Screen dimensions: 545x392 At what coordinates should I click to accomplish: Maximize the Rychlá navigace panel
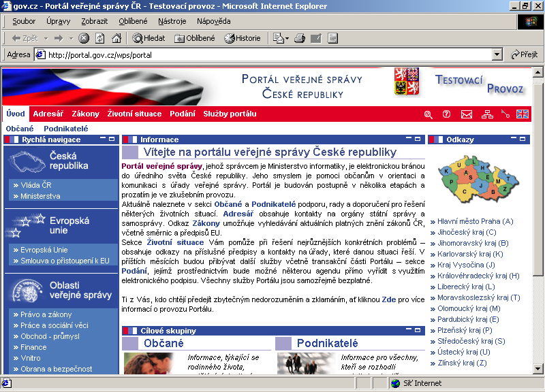click(x=112, y=139)
